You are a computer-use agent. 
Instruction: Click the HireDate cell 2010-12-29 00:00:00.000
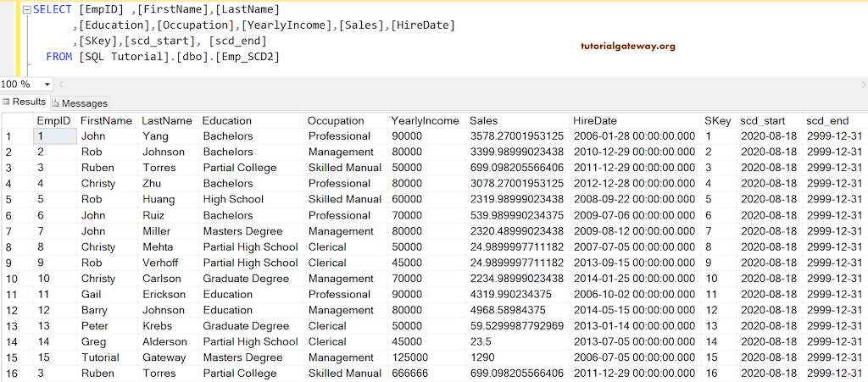point(634,152)
